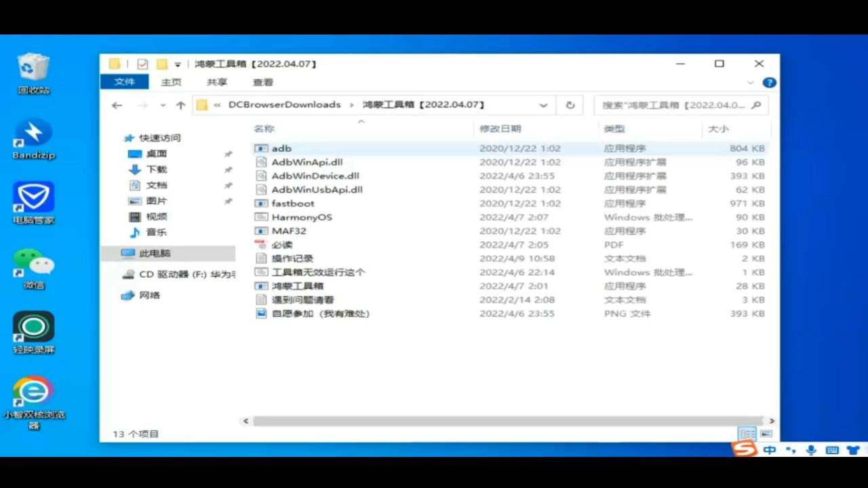
Task: Switch to details view layout icon
Action: pyautogui.click(x=747, y=434)
